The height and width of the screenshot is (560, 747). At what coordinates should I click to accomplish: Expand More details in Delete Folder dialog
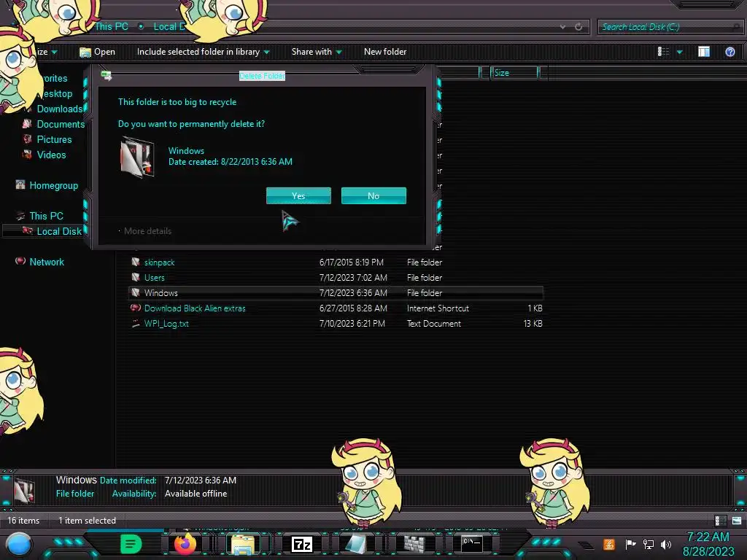click(145, 231)
